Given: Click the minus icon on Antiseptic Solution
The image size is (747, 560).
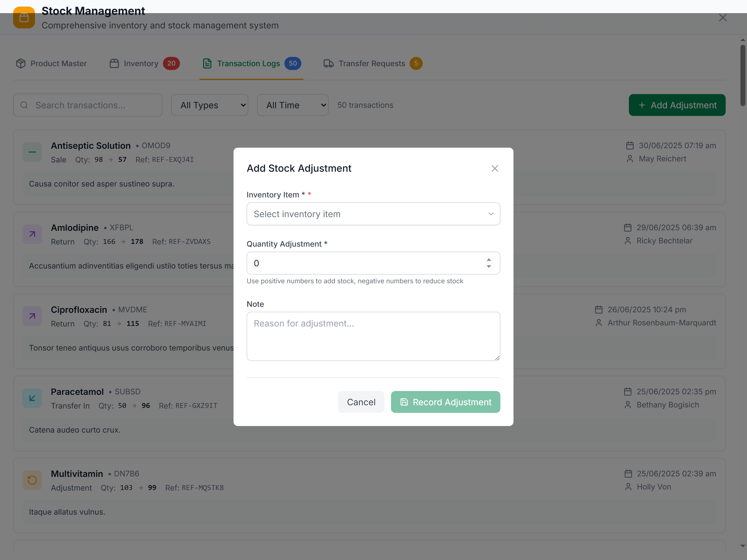Looking at the screenshot, I should [x=32, y=152].
